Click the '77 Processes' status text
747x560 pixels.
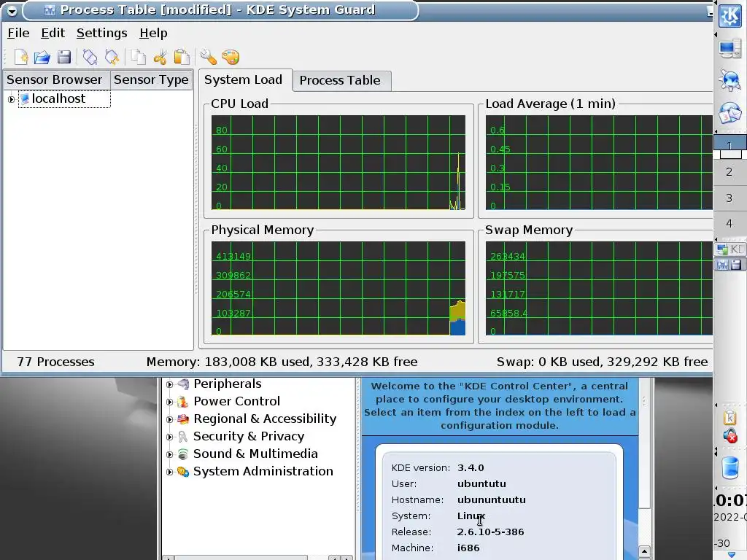point(55,362)
